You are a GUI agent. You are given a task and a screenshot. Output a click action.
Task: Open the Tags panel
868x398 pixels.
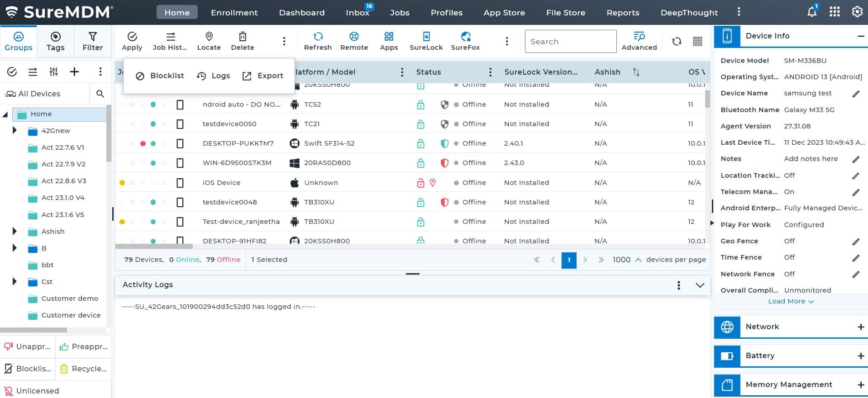[x=56, y=41]
